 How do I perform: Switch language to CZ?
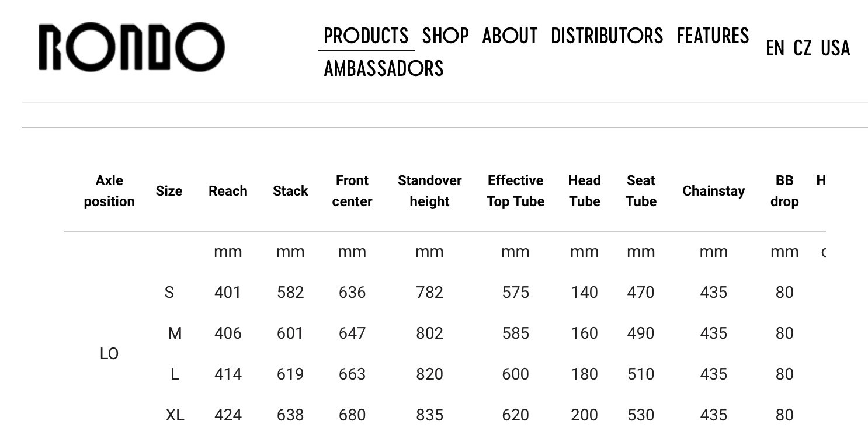(803, 48)
